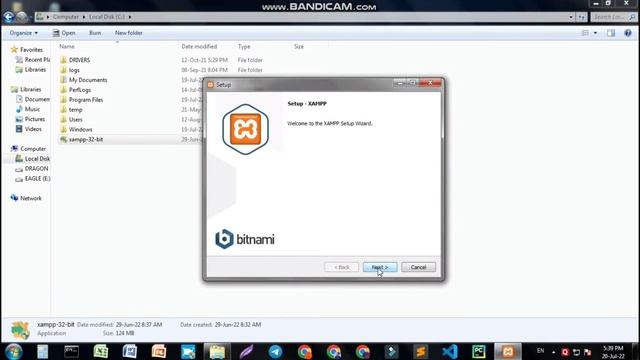Open Command Prompt from the taskbar
Image resolution: width=640 pixels, height=360 pixels.
click(71, 351)
